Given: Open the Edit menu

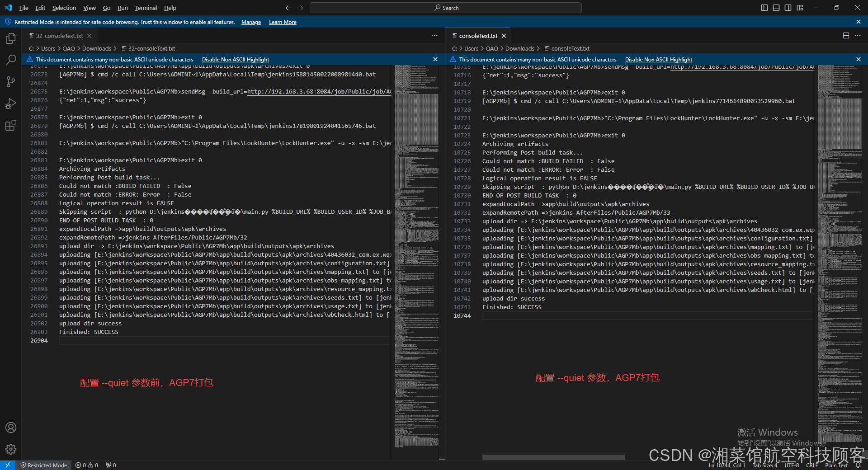Looking at the screenshot, I should (x=40, y=8).
